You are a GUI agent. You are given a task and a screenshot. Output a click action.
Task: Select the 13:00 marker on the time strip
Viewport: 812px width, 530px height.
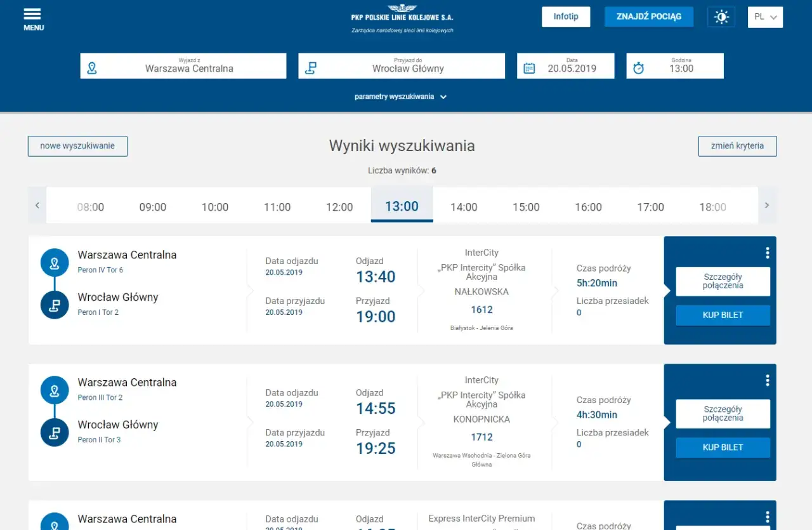click(x=402, y=206)
